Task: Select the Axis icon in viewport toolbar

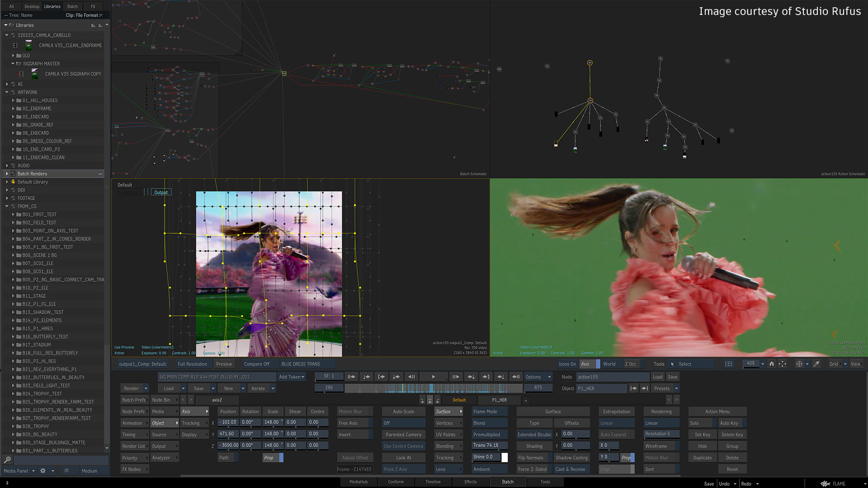Action: coord(586,363)
